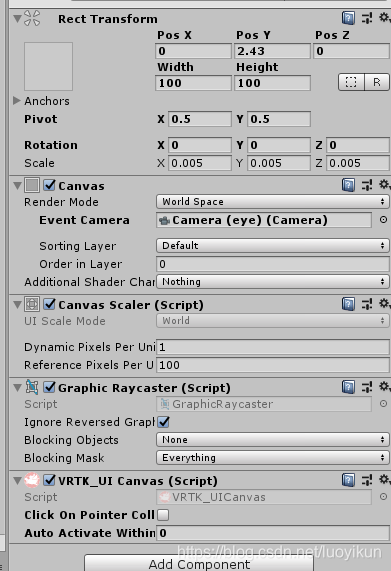Click the Add Component button
This screenshot has height=571, width=391.
tap(199, 563)
